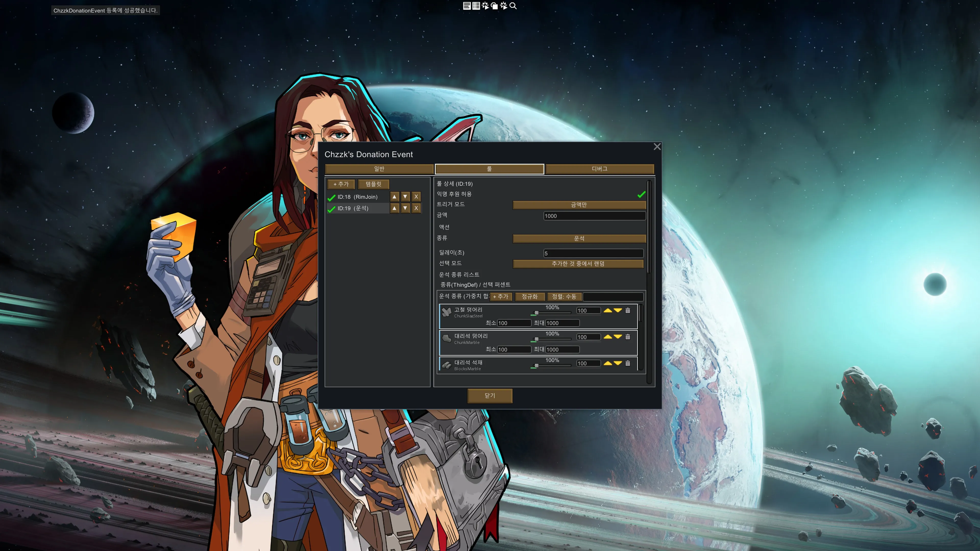Open the 종류 운석 dropdown
This screenshot has width=980, height=551.
point(579,239)
